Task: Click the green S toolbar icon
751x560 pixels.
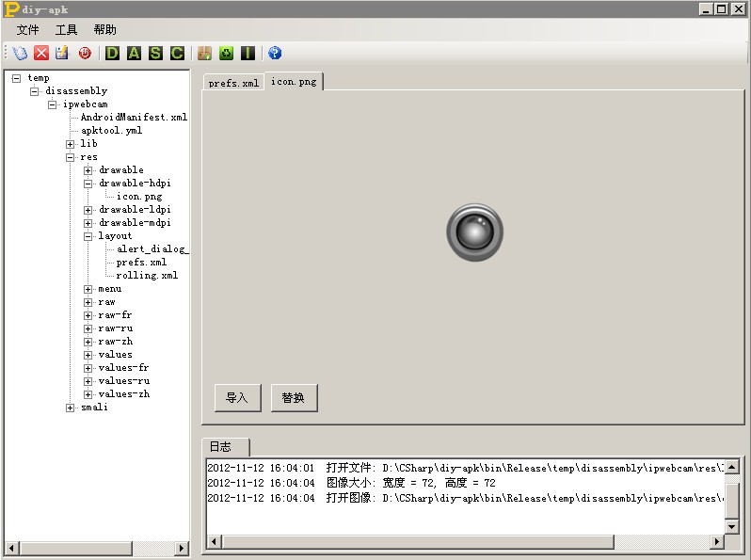Action: click(155, 54)
